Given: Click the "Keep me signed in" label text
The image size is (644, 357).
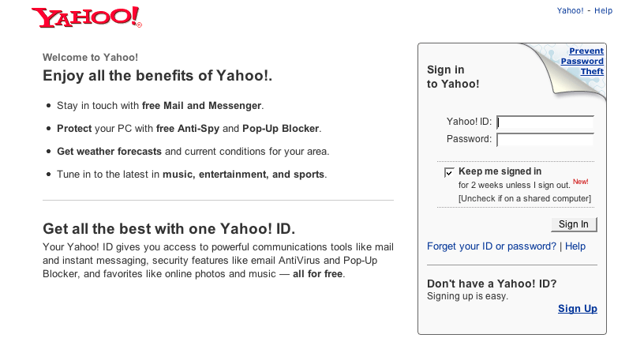Looking at the screenshot, I should point(500,171).
